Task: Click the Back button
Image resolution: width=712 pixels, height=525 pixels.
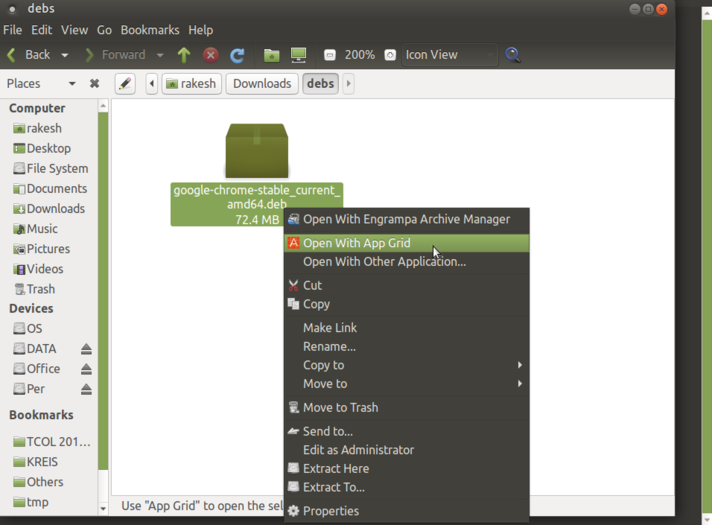Action: click(29, 55)
